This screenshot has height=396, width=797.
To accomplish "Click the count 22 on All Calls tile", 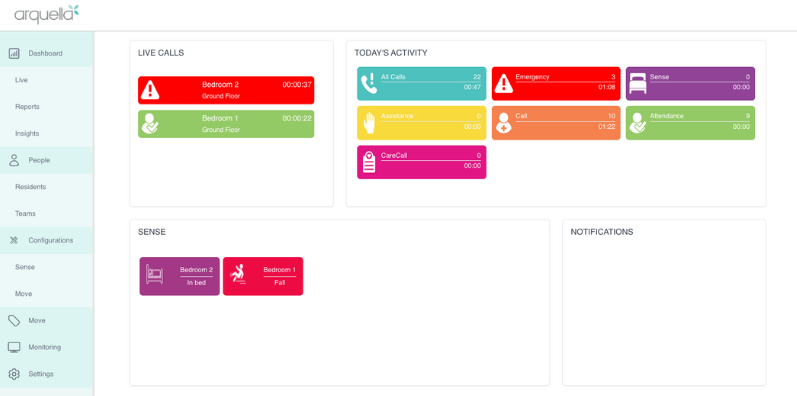I will (x=477, y=77).
